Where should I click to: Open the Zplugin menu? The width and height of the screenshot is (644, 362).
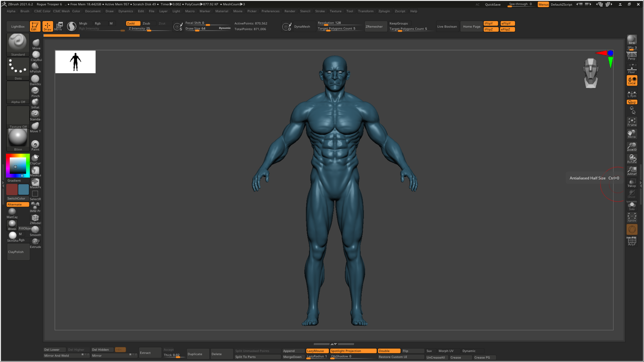pos(384,11)
